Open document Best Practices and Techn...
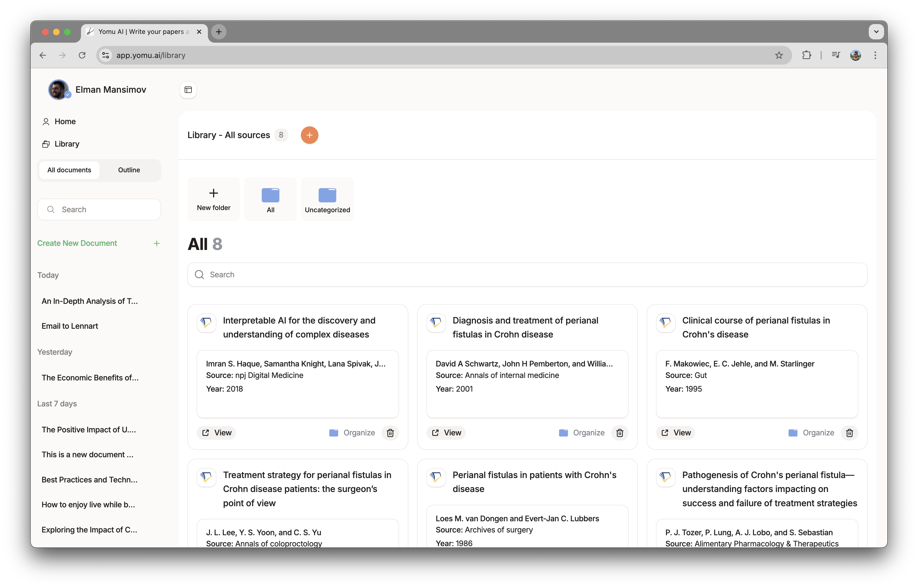This screenshot has width=918, height=588. click(x=89, y=480)
